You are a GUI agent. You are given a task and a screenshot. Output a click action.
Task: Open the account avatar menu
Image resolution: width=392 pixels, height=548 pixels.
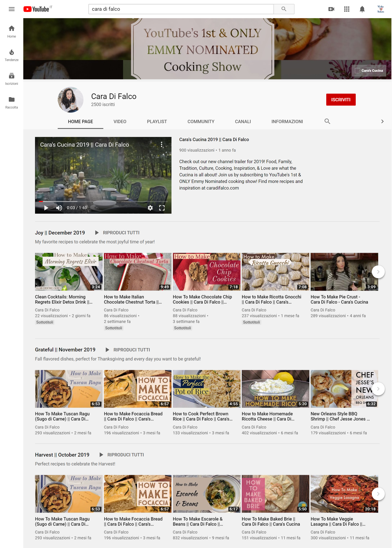(381, 9)
